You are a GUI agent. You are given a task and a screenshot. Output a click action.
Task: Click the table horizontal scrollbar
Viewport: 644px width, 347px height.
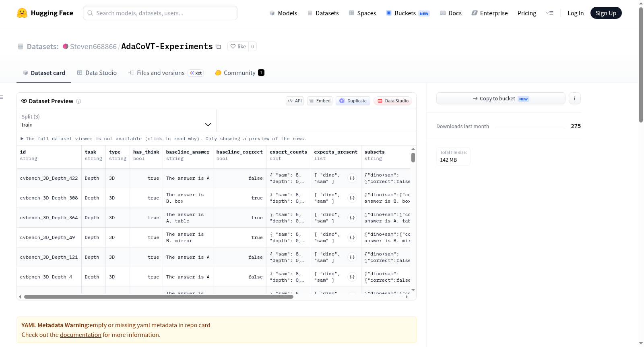[159, 297]
